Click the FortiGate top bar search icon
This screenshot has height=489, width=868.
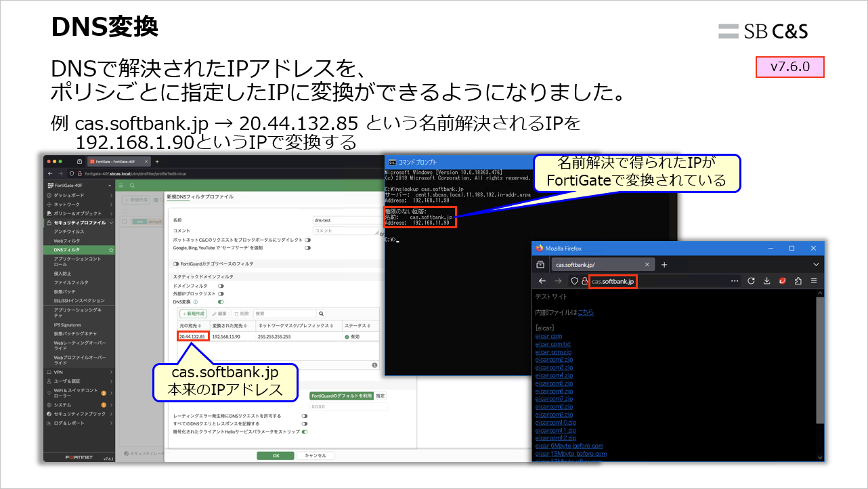(x=133, y=185)
